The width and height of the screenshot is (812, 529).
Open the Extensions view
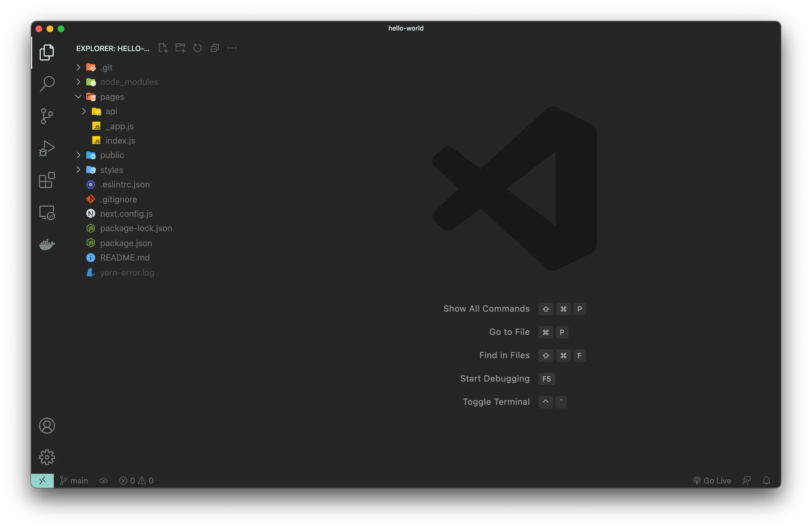[x=47, y=180]
